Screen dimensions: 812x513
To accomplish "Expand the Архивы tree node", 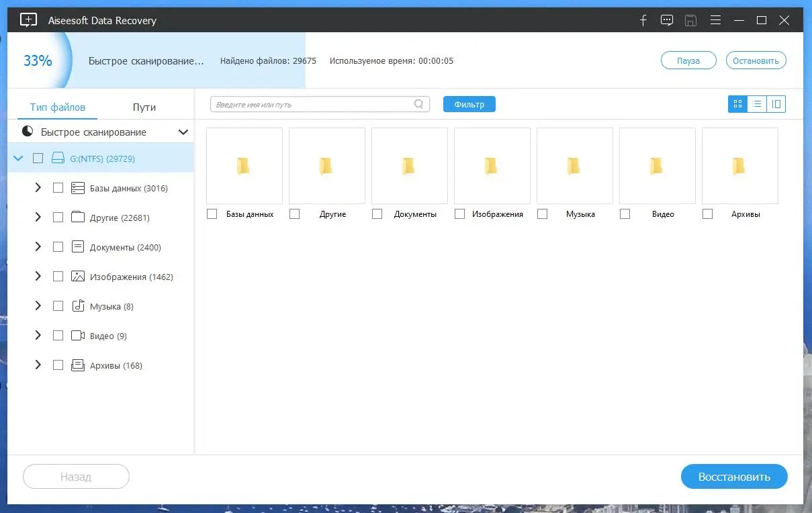I will (38, 365).
